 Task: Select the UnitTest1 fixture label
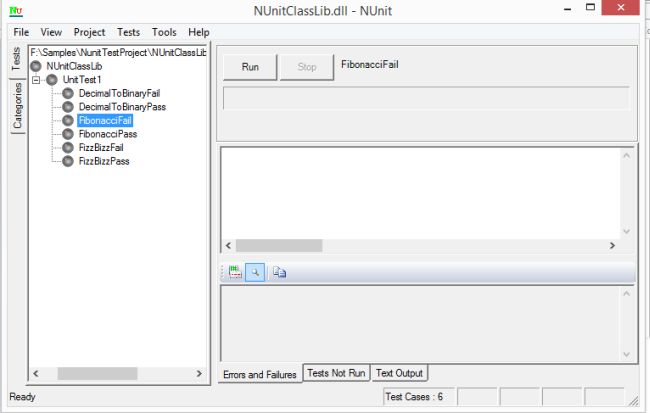click(82, 80)
